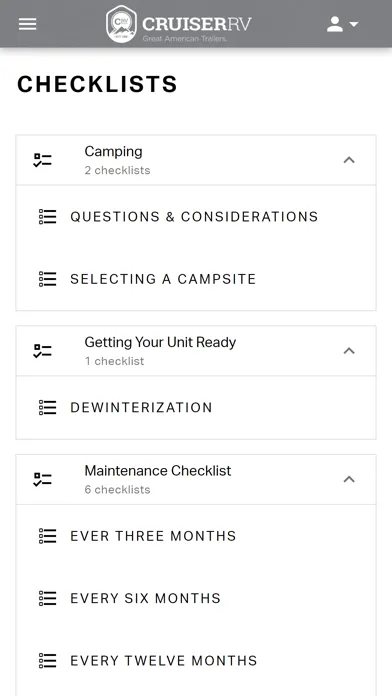Click the Camping section header title
The height and width of the screenshot is (696, 392).
[x=113, y=151]
